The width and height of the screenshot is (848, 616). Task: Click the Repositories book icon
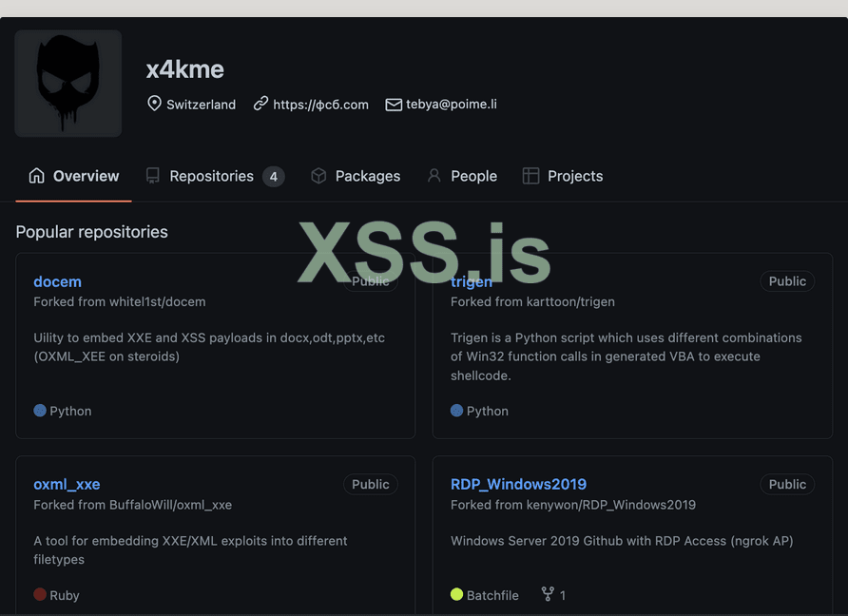pos(152,176)
